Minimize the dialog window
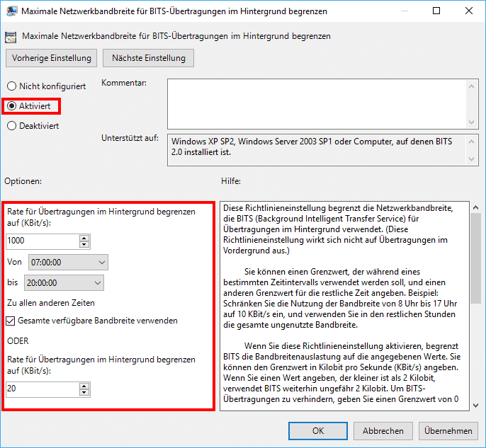Viewport: 486px width, 448px height. [x=404, y=11]
